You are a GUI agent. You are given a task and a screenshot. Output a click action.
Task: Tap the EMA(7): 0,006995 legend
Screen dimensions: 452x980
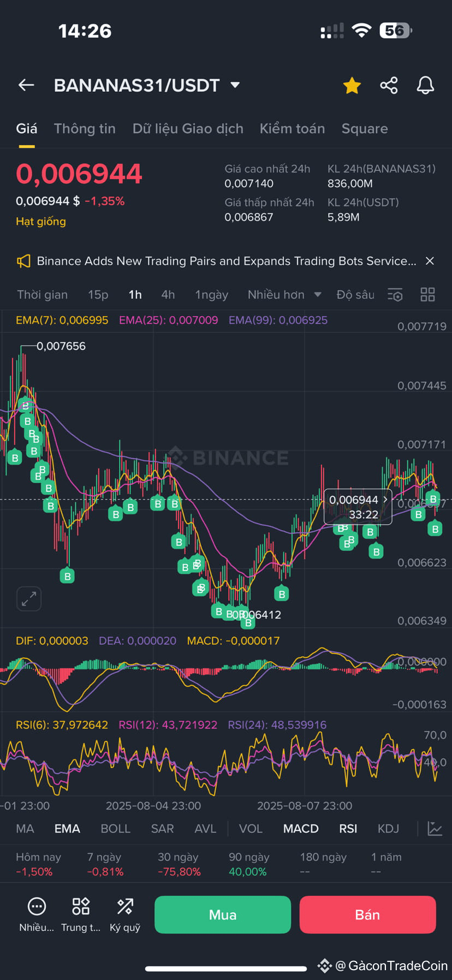tap(62, 320)
